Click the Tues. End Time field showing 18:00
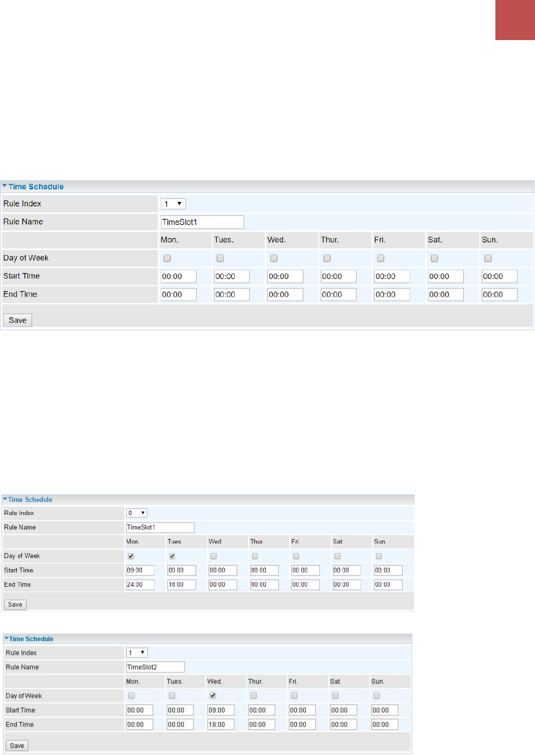 pos(182,585)
